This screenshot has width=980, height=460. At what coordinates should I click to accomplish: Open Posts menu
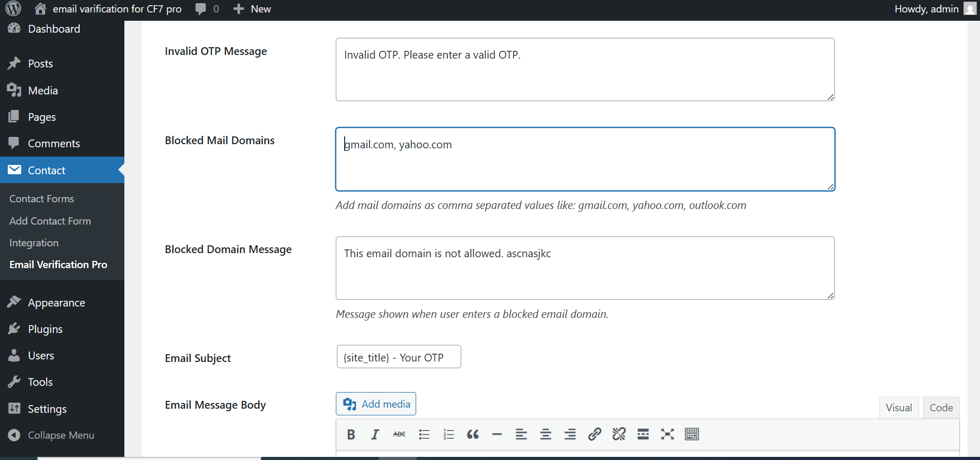pos(62,64)
